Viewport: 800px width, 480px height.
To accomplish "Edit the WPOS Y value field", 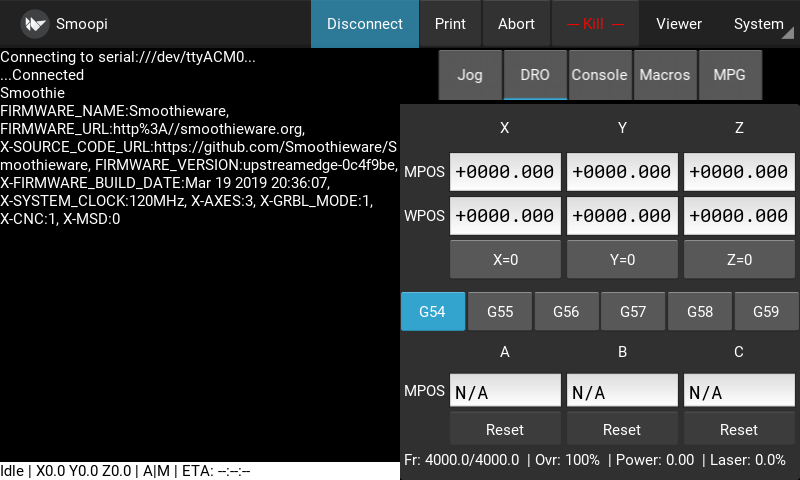I will click(622, 216).
